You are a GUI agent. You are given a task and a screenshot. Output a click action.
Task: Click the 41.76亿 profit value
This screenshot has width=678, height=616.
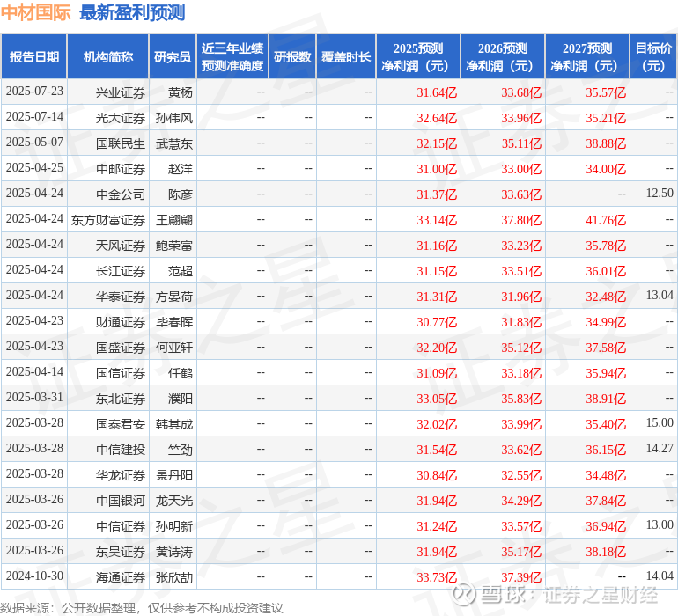(606, 220)
